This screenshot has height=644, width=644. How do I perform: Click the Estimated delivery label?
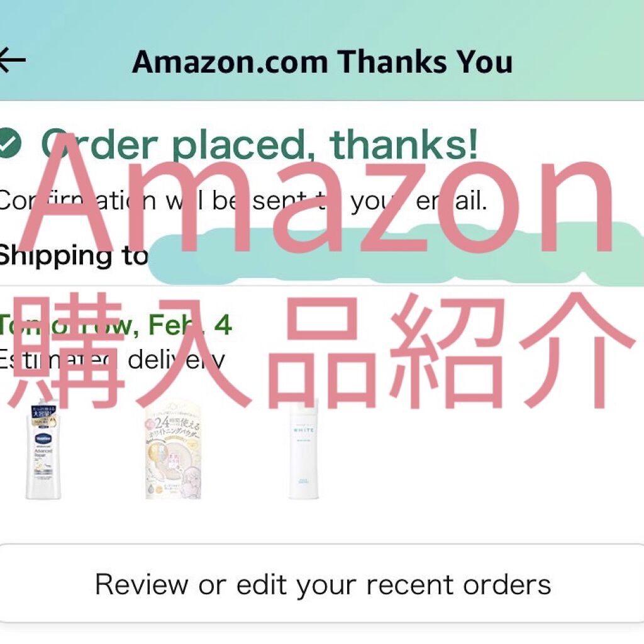112,360
